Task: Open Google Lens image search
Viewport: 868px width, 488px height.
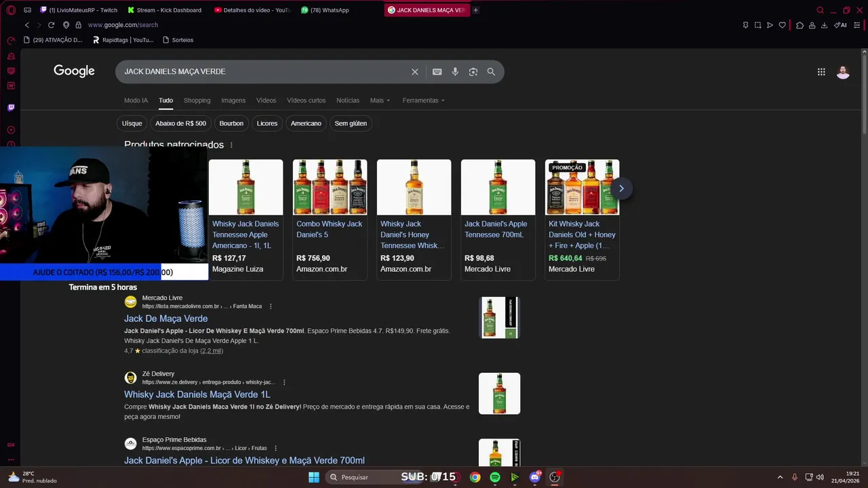Action: [473, 72]
